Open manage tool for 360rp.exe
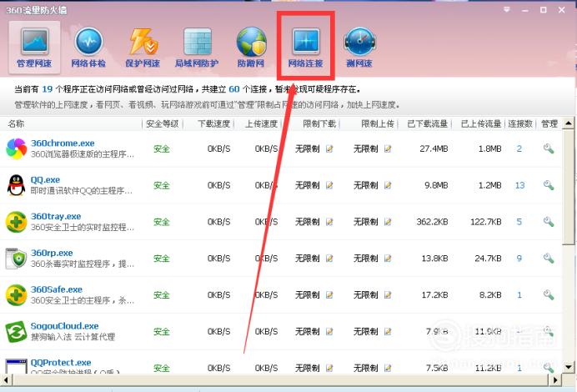The image size is (577, 392). coord(549,258)
